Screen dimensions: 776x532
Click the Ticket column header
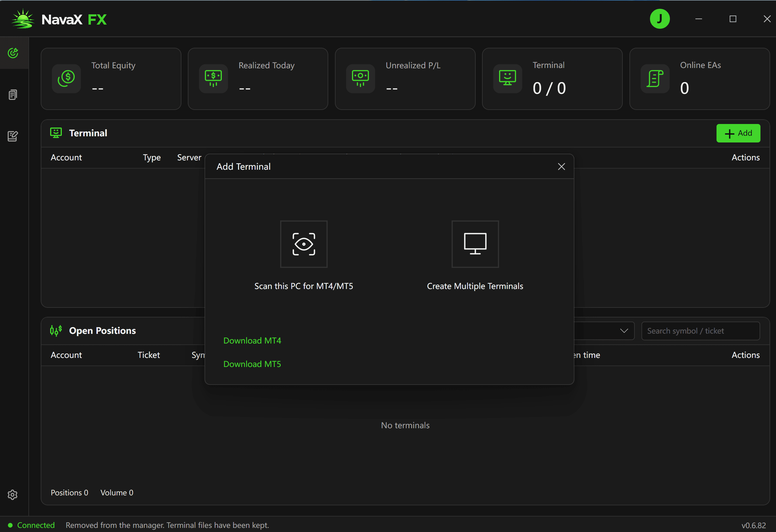[x=149, y=355]
